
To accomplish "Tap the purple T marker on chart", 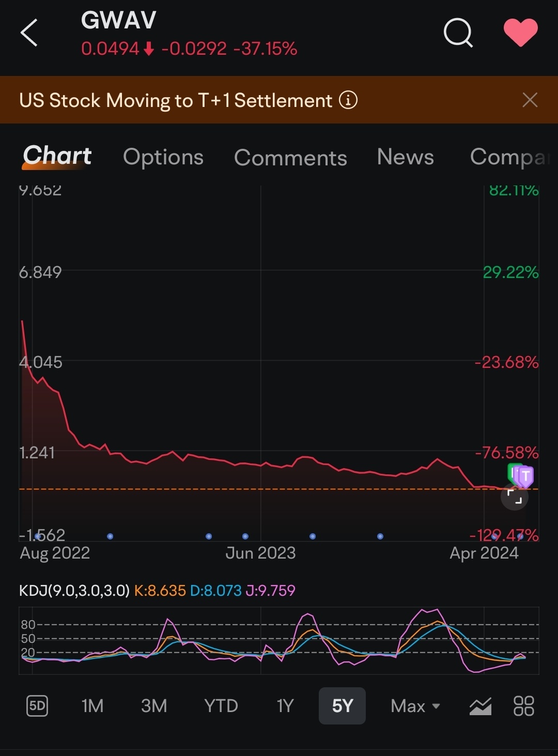I will click(x=525, y=476).
